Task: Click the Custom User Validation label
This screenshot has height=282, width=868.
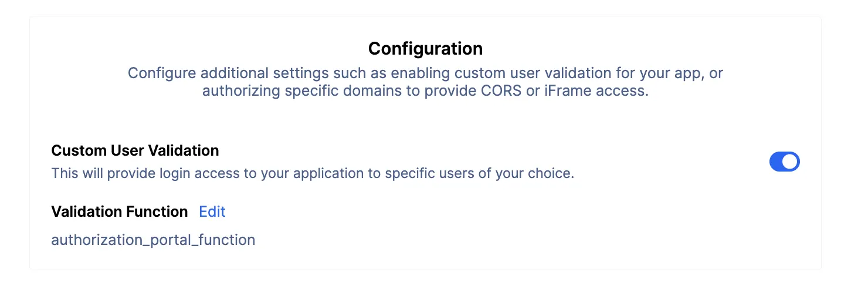Action: coord(135,150)
